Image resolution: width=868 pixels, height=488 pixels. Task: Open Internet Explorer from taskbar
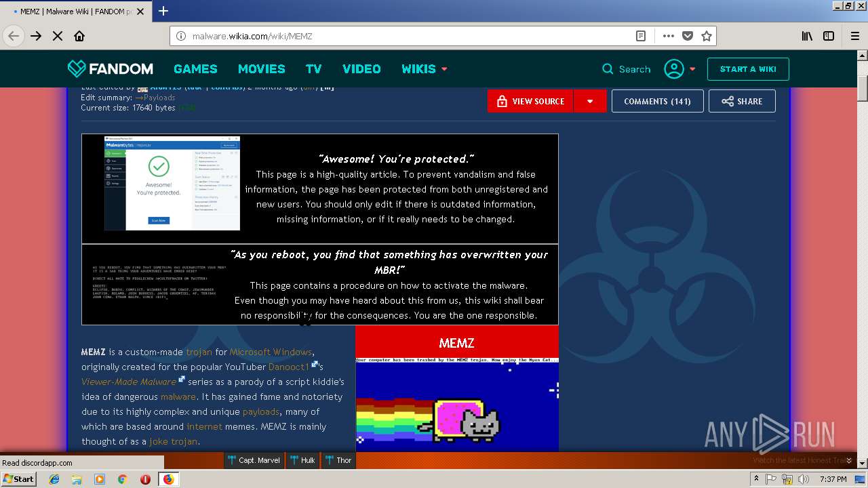pyautogui.click(x=54, y=479)
